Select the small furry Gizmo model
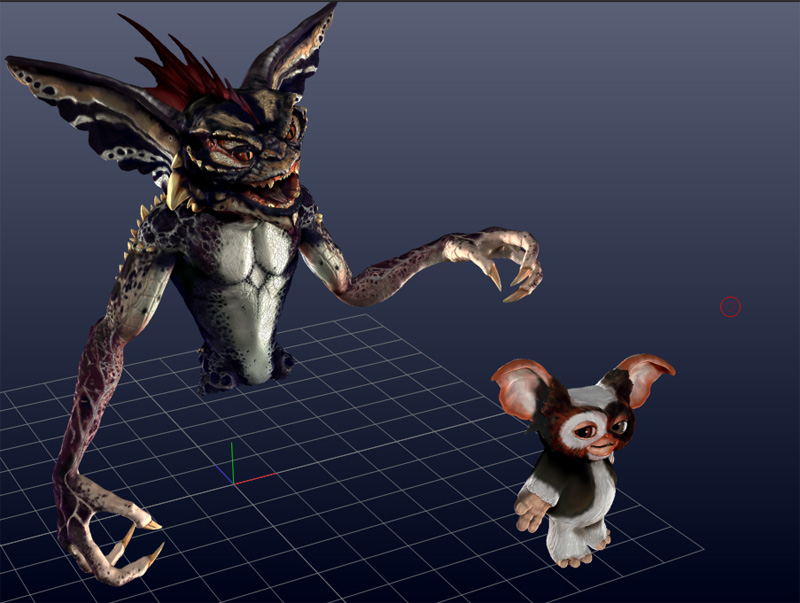 [x=582, y=461]
